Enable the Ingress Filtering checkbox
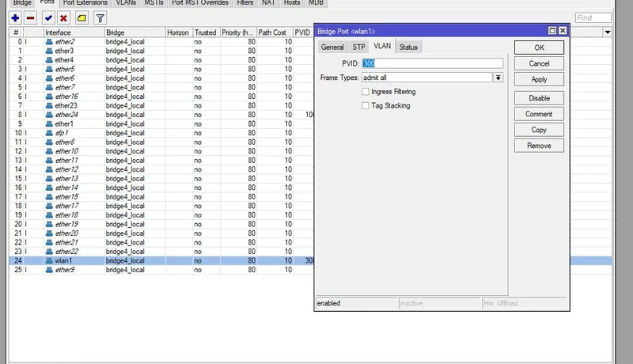Image resolution: width=633 pixels, height=364 pixels. [366, 92]
